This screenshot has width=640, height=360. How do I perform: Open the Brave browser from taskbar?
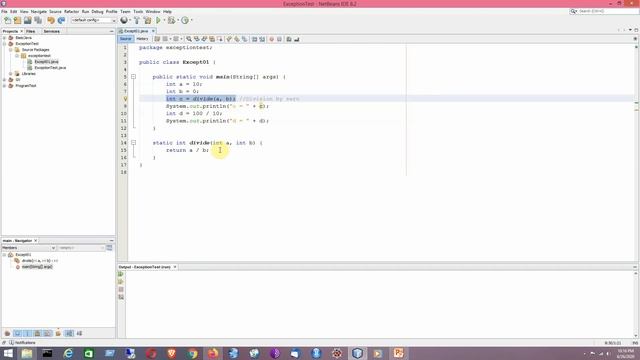(171, 353)
